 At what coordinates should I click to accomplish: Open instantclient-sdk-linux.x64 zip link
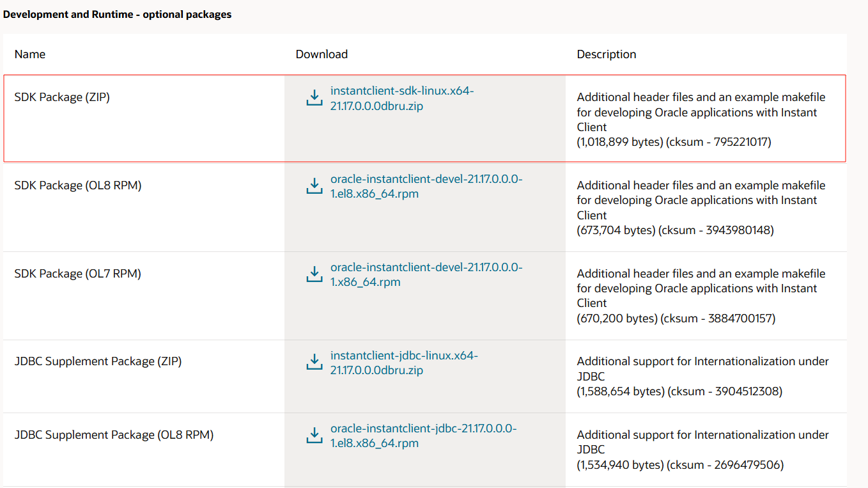tap(401, 98)
